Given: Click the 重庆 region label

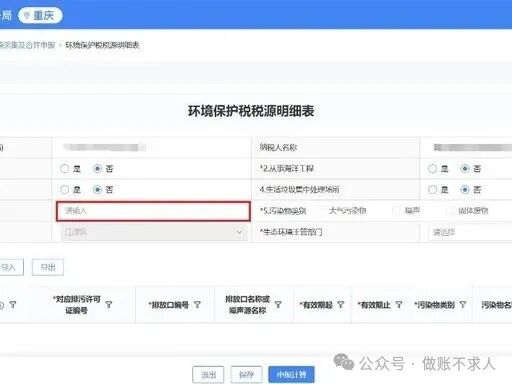Looking at the screenshot, I should point(44,15).
